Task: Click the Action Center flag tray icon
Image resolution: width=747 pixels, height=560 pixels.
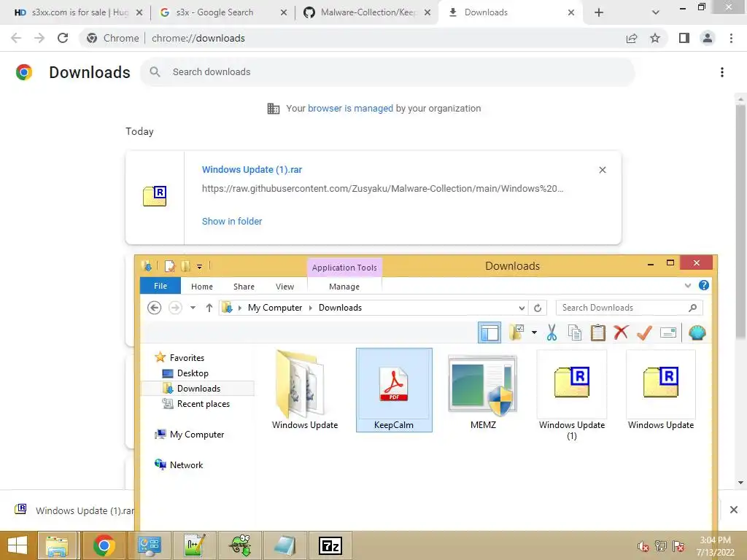Action: pos(678,546)
